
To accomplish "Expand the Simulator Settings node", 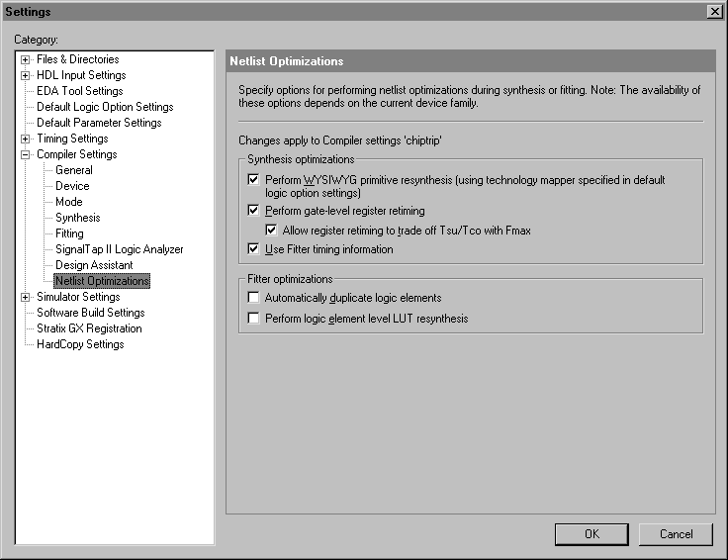I will [x=26, y=297].
